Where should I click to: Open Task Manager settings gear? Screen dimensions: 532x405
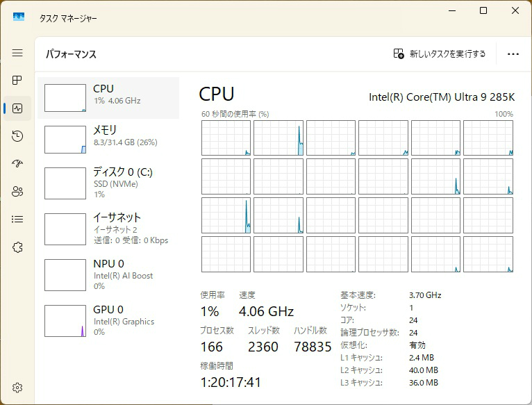tap(17, 388)
